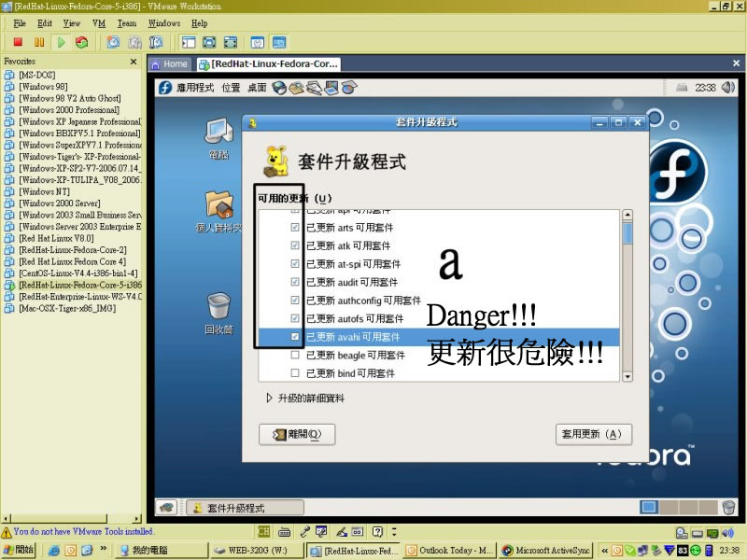Select [MS-DOS] in Favorites list
747x560 pixels.
click(36, 75)
